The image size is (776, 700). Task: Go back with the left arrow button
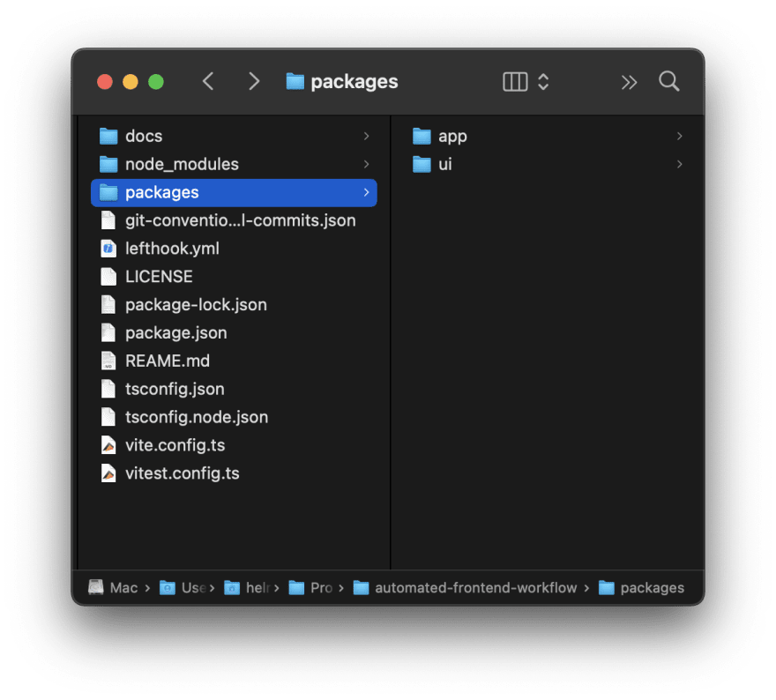(208, 81)
